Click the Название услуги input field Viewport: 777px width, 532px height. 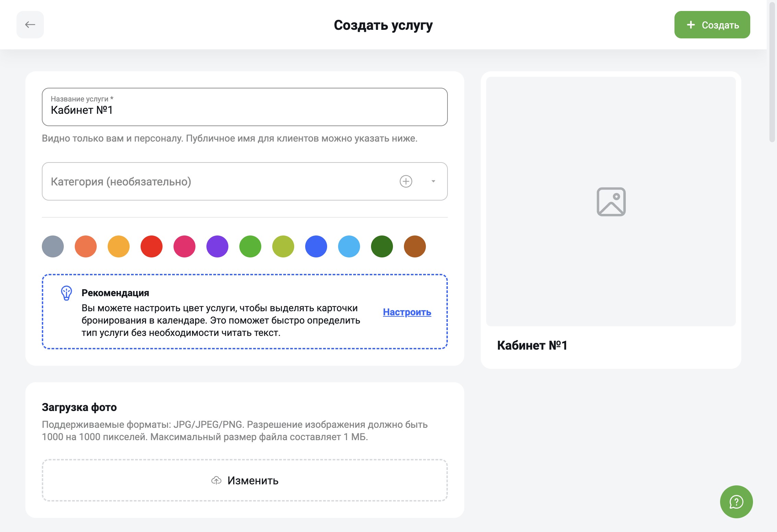[x=245, y=110]
